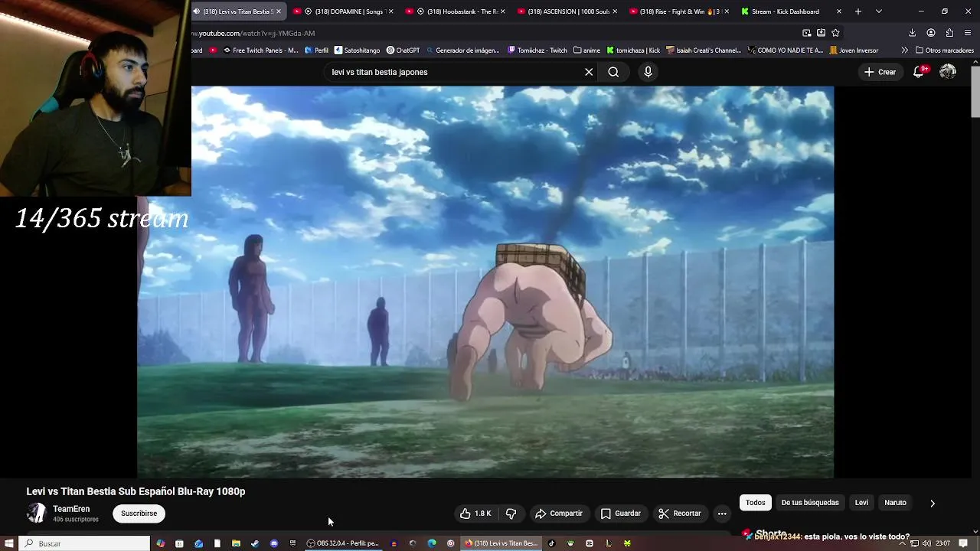Close the Kick Dashboard tab
Viewport: 980px width, 551px height.
click(839, 11)
